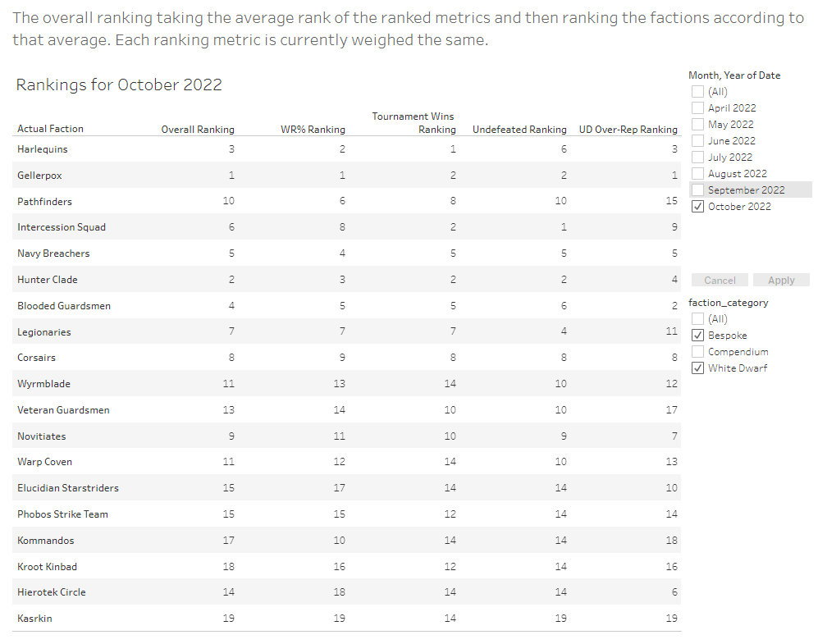Disable the White Dwarf category checkbox
Screen dimensions: 818x644
[x=697, y=368]
